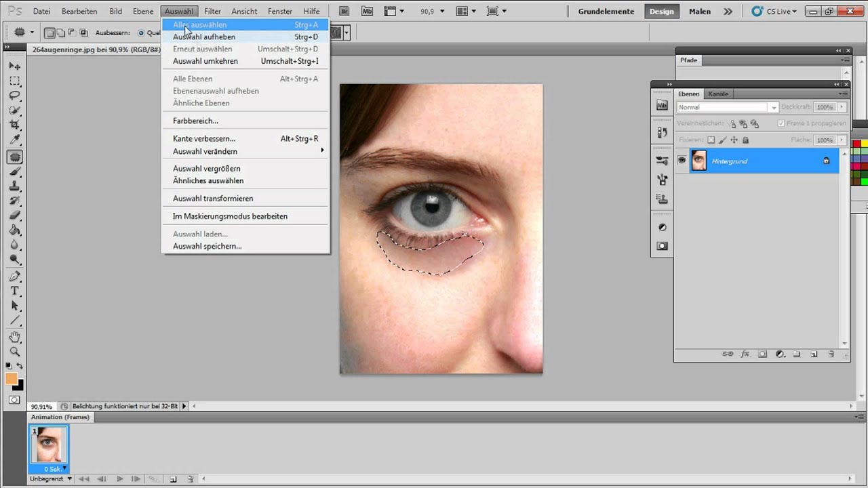Select the Quick Selection tool
The width and height of the screenshot is (868, 488).
point(14,110)
